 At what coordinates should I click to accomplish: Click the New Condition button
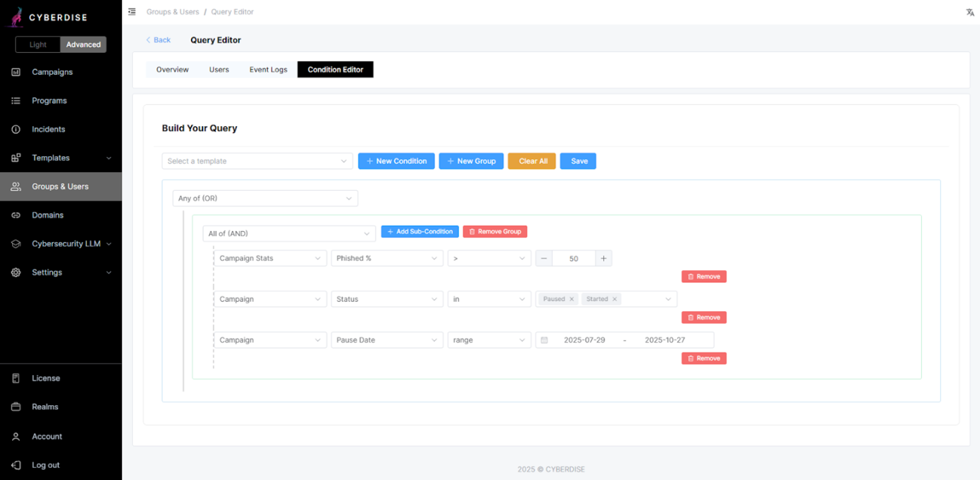396,161
